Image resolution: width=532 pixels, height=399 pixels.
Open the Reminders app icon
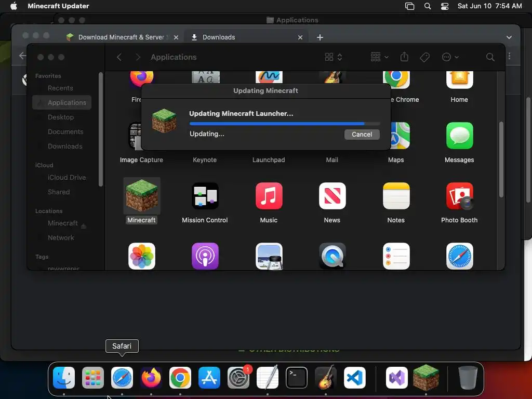coord(396,256)
